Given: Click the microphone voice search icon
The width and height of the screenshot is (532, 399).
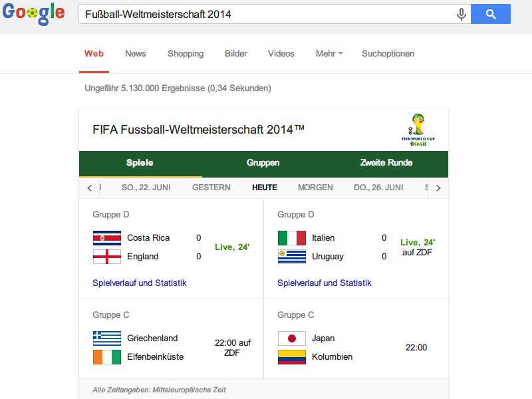Looking at the screenshot, I should tap(462, 14).
